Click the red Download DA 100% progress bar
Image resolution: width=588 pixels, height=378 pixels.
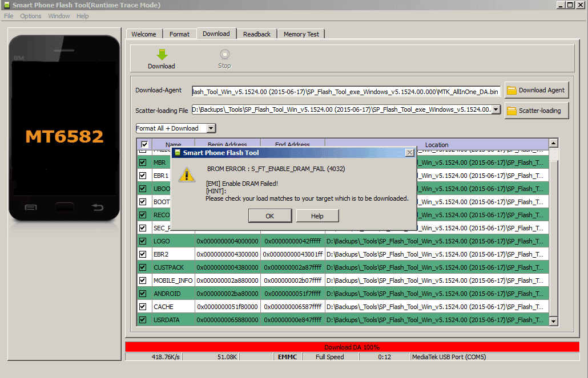point(352,347)
